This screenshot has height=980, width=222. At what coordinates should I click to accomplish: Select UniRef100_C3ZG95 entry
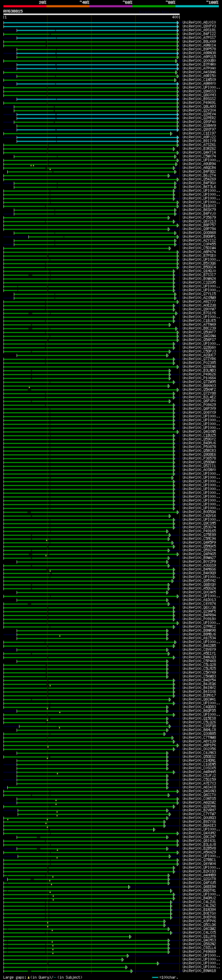(x=199, y=283)
